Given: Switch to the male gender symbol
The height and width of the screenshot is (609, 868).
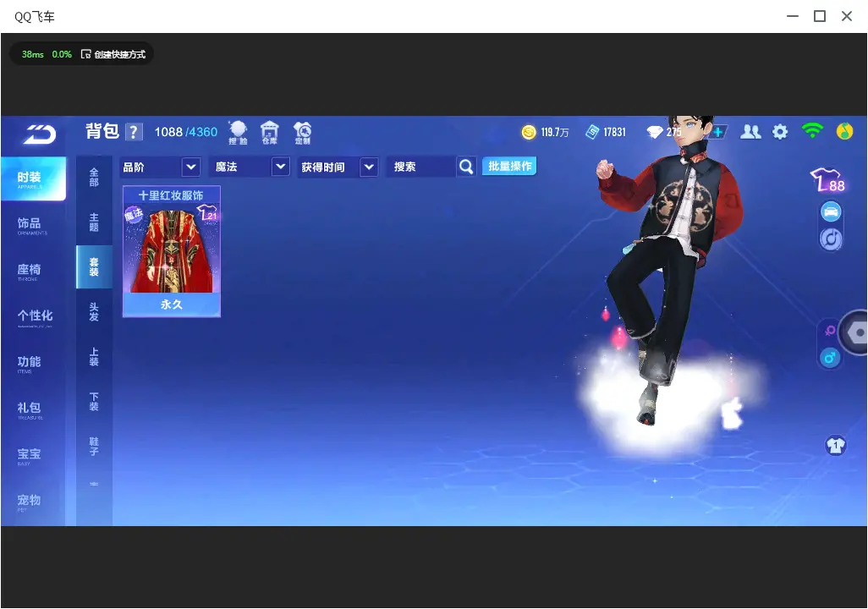Looking at the screenshot, I should [830, 358].
